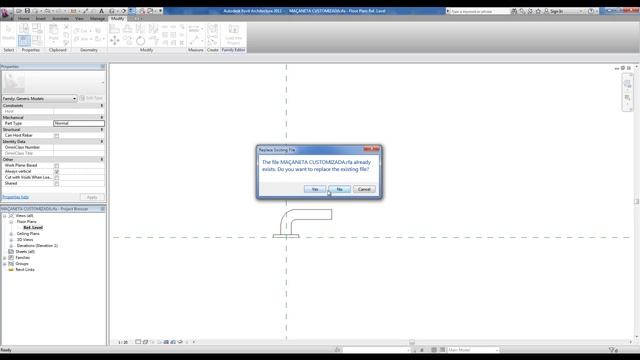
Task: Open the Annotate ribbon tab
Action: point(60,19)
